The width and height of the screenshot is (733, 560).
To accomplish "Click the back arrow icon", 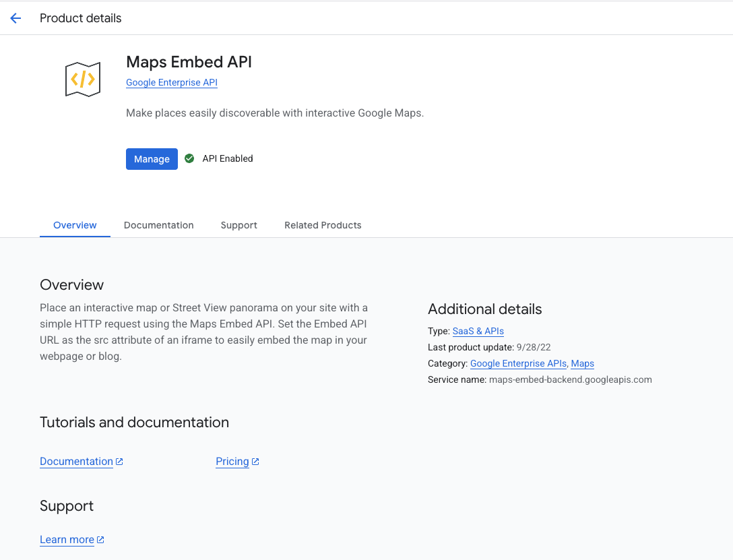I will coord(15,18).
